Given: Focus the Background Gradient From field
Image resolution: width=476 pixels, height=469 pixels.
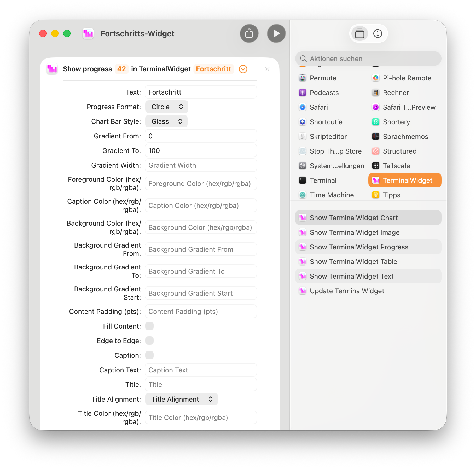Looking at the screenshot, I should [x=201, y=249].
